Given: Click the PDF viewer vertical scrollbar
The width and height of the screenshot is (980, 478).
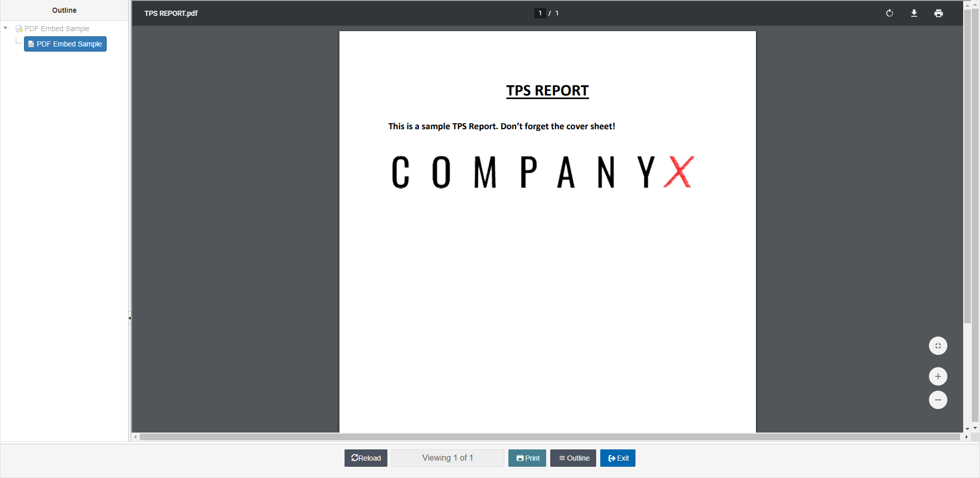Looking at the screenshot, I should point(967,166).
